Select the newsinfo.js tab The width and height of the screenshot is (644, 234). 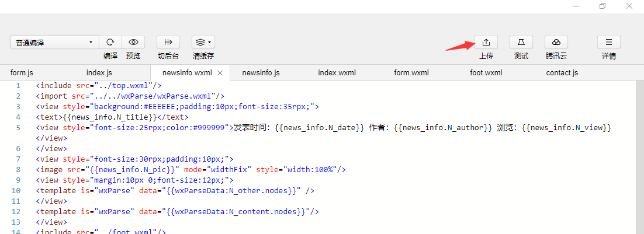pyautogui.click(x=261, y=73)
